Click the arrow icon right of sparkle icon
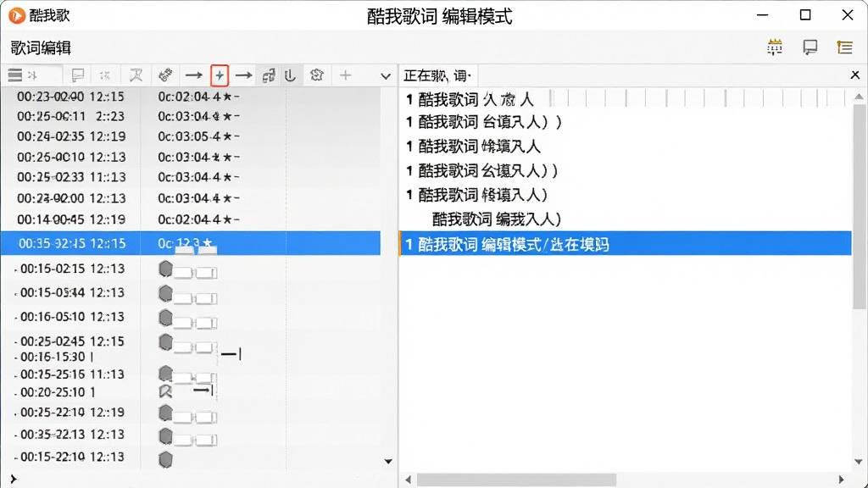The height and width of the screenshot is (488, 868). tap(243, 75)
